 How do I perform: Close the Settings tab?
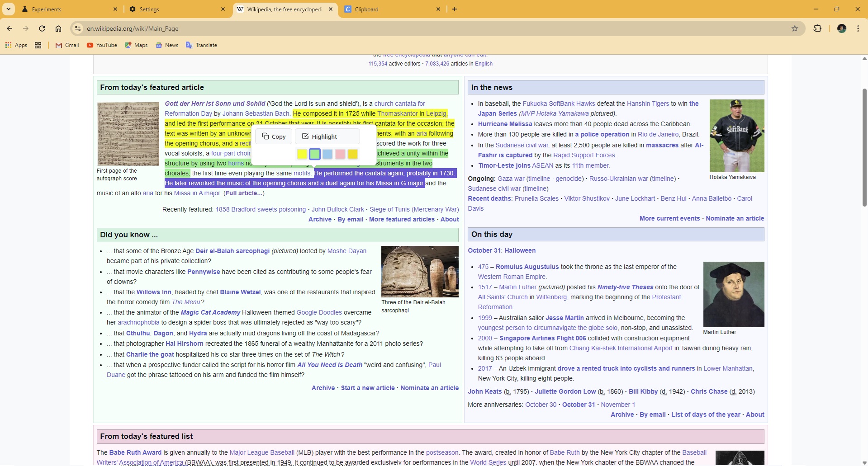tap(223, 9)
